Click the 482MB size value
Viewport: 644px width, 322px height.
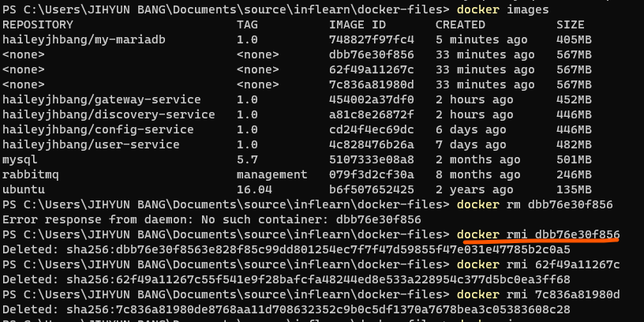(x=574, y=144)
